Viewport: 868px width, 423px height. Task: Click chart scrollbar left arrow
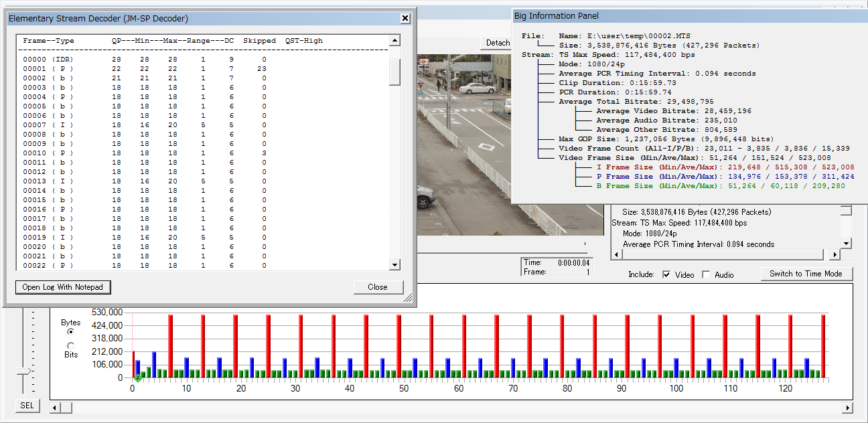pyautogui.click(x=56, y=408)
